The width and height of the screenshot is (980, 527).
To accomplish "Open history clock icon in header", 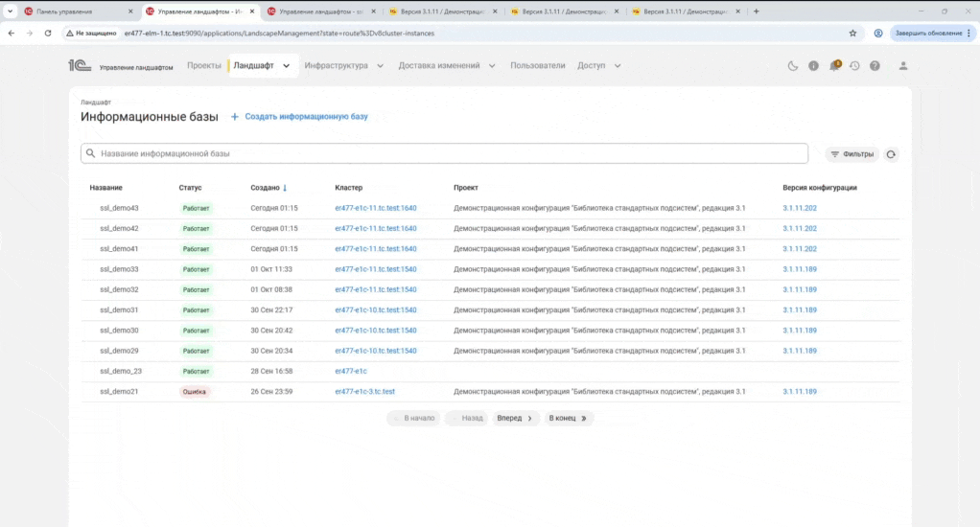I will pos(854,65).
